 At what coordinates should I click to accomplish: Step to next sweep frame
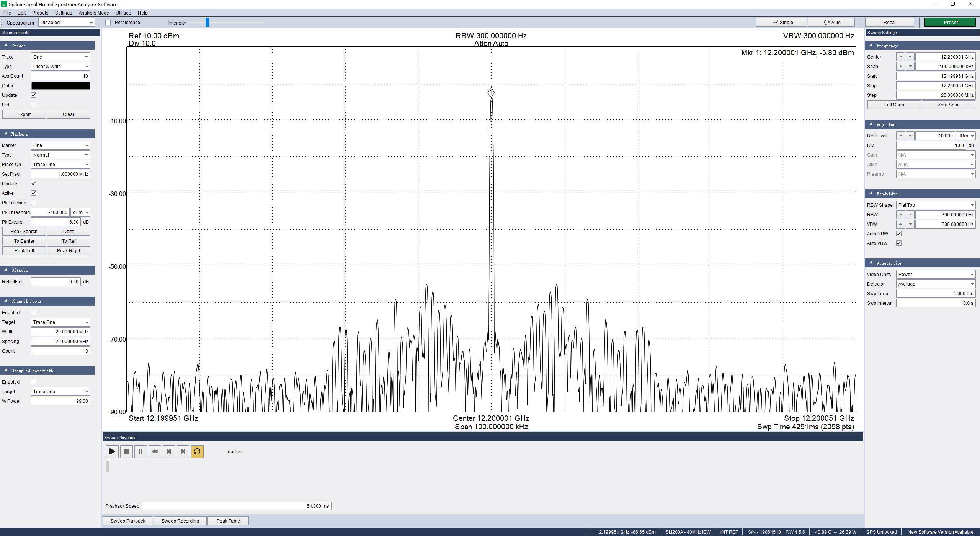click(183, 451)
